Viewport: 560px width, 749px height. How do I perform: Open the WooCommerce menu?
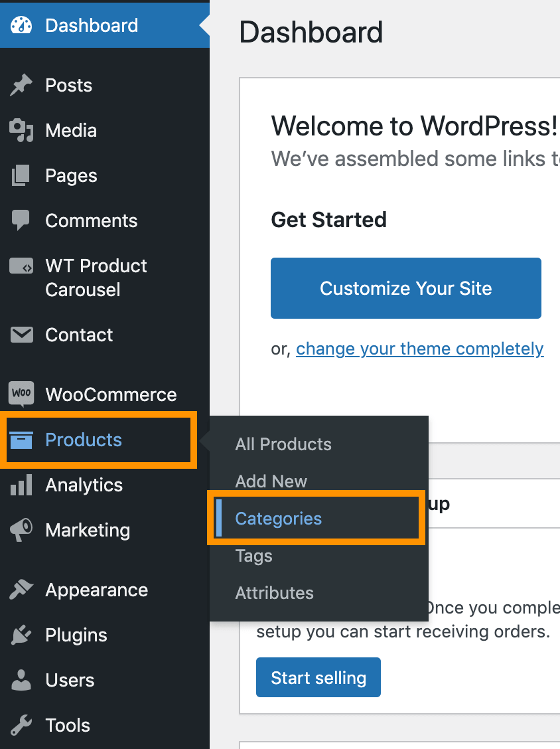coord(105,394)
